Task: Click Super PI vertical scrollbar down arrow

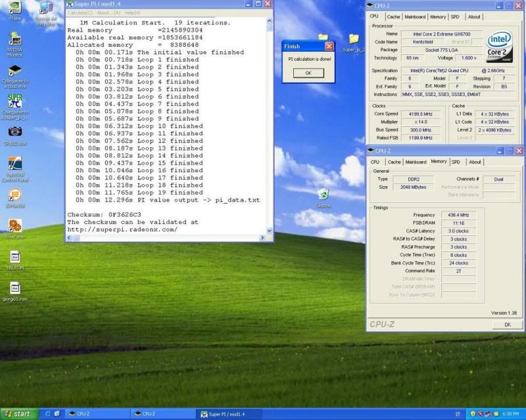Action: pyautogui.click(x=270, y=231)
